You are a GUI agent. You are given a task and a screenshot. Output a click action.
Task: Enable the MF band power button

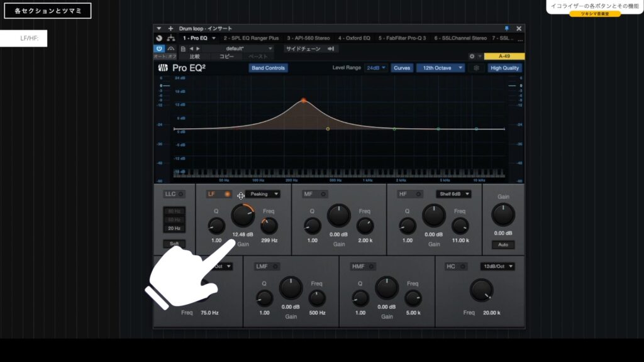[323, 194]
